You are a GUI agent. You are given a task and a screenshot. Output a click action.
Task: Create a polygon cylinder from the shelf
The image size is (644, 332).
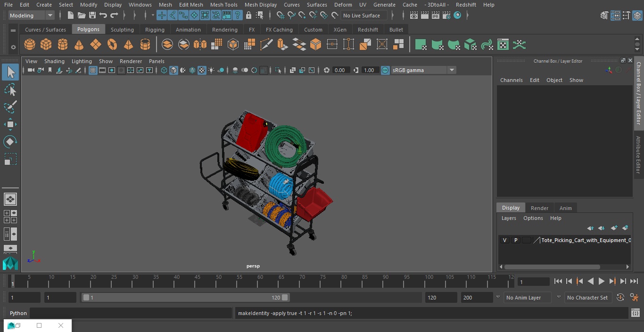pyautogui.click(x=63, y=45)
